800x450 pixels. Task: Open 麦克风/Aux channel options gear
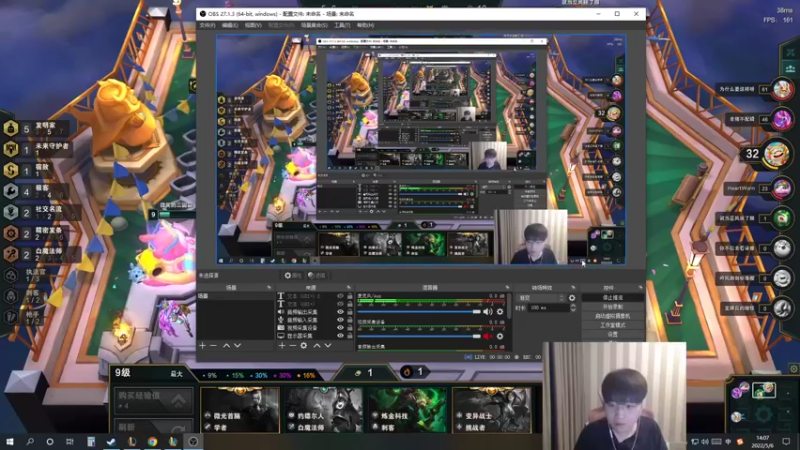point(500,311)
